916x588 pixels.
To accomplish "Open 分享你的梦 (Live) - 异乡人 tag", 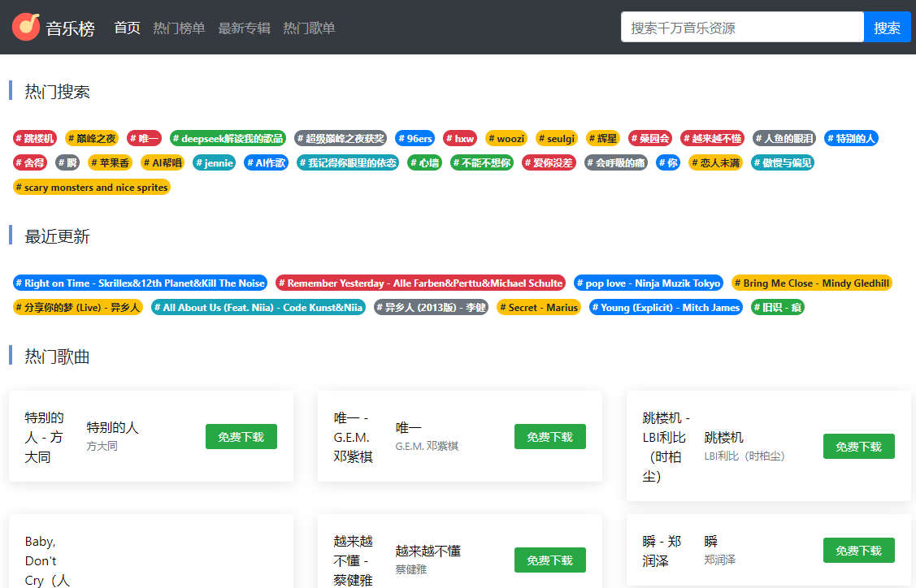I will 78,307.
